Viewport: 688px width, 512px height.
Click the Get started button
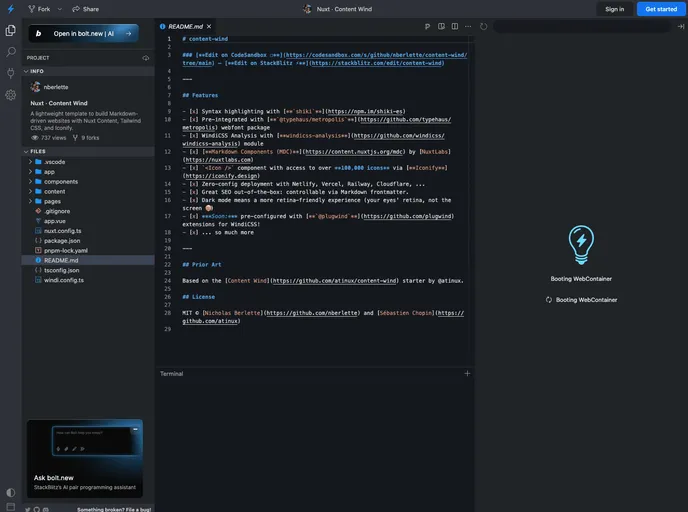click(661, 9)
